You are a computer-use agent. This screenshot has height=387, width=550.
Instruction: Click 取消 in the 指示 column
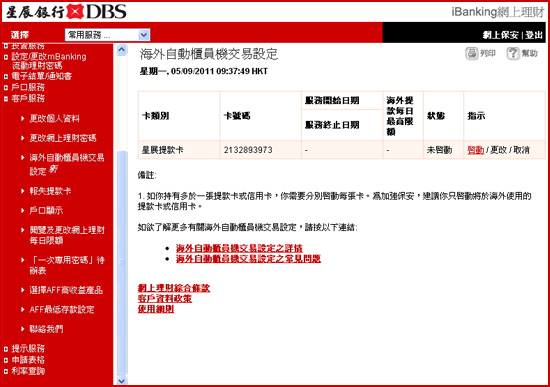pyautogui.click(x=521, y=150)
